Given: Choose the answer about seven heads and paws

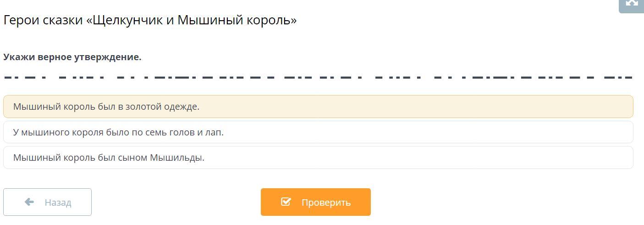Looking at the screenshot, I should pos(318,132).
